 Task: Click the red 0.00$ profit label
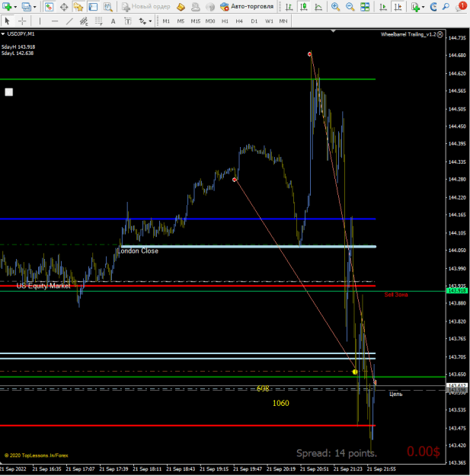click(424, 452)
